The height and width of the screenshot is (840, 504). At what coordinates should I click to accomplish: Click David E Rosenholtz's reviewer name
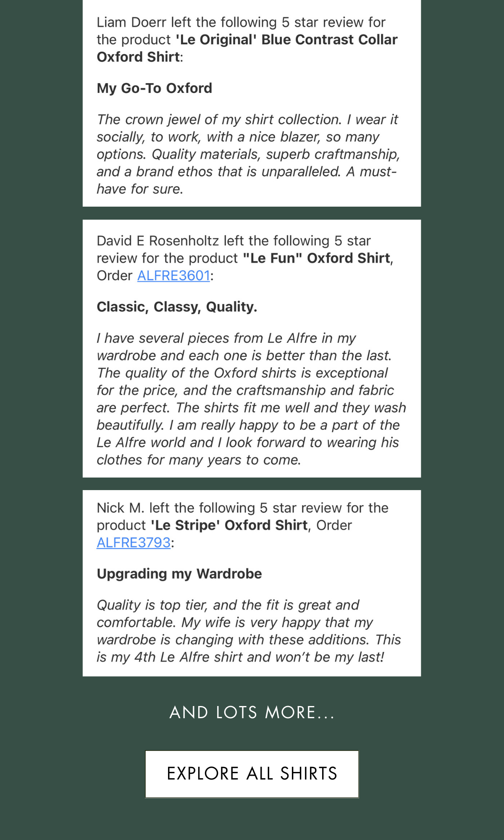click(158, 241)
